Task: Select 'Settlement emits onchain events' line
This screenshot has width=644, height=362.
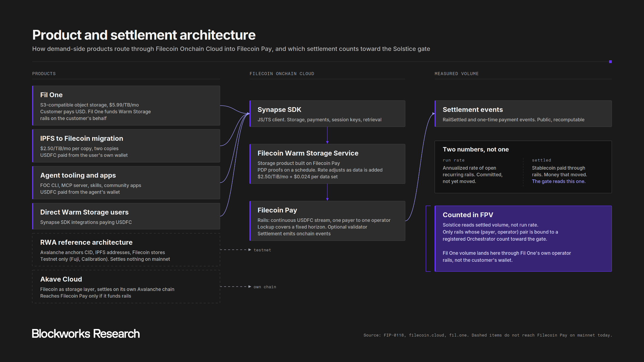Action: point(294,234)
